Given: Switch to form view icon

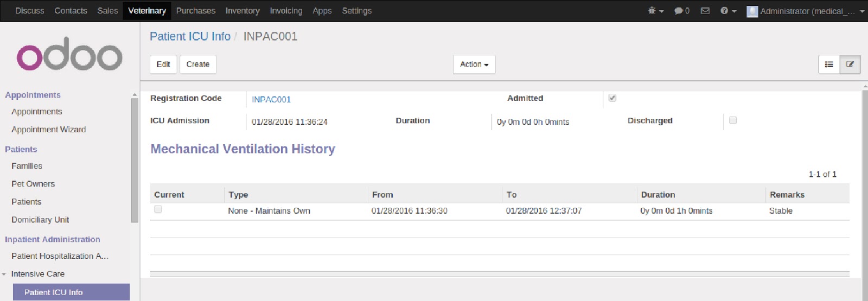Looking at the screenshot, I should click(850, 65).
